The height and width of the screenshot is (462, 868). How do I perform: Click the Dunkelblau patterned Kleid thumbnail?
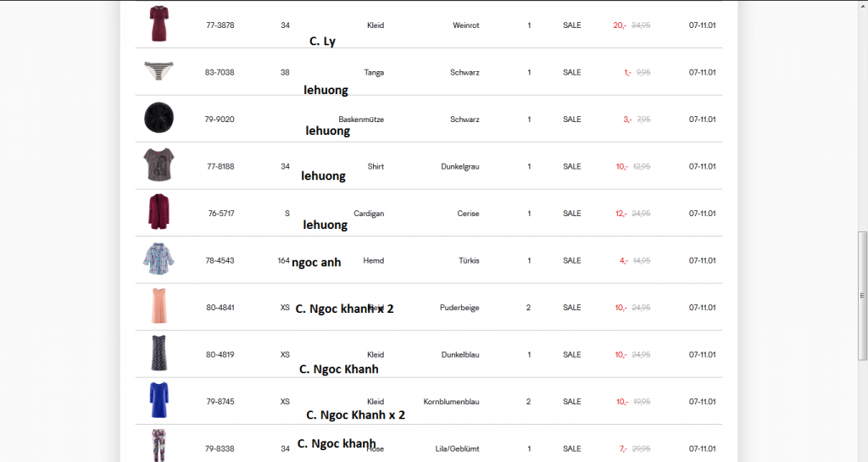pyautogui.click(x=159, y=353)
